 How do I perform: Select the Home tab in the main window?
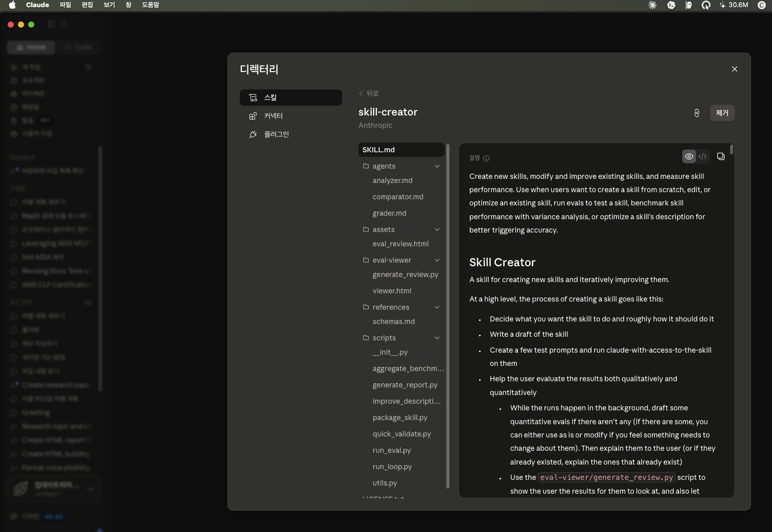[32, 47]
